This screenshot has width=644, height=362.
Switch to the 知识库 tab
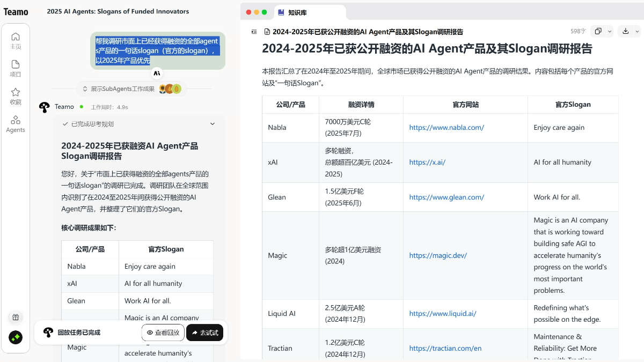(x=297, y=12)
